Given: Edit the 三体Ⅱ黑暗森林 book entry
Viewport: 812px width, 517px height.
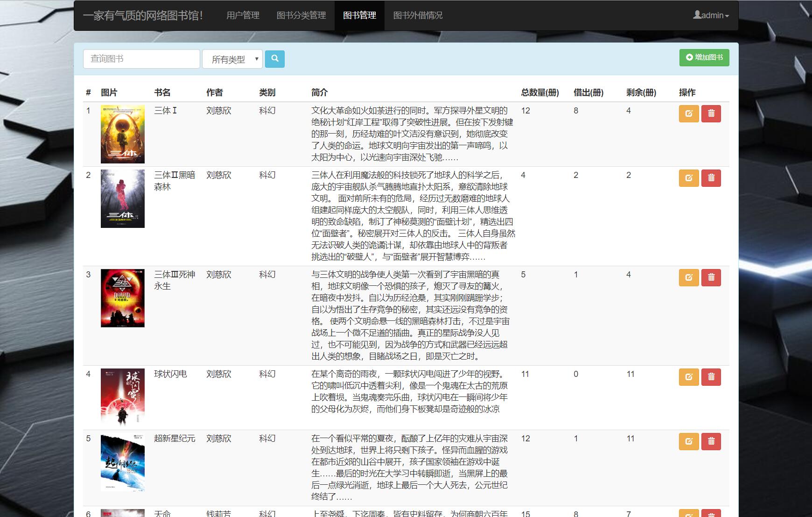Looking at the screenshot, I should [689, 178].
